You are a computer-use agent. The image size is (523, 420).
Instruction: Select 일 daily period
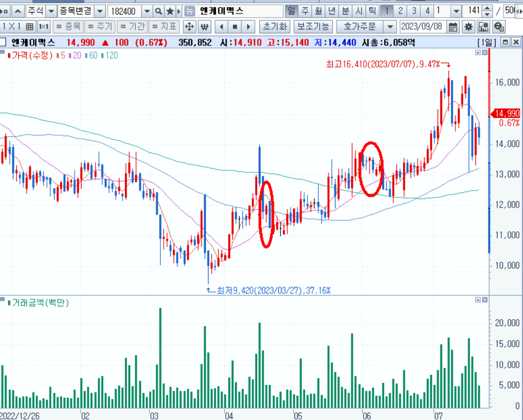pos(291,11)
